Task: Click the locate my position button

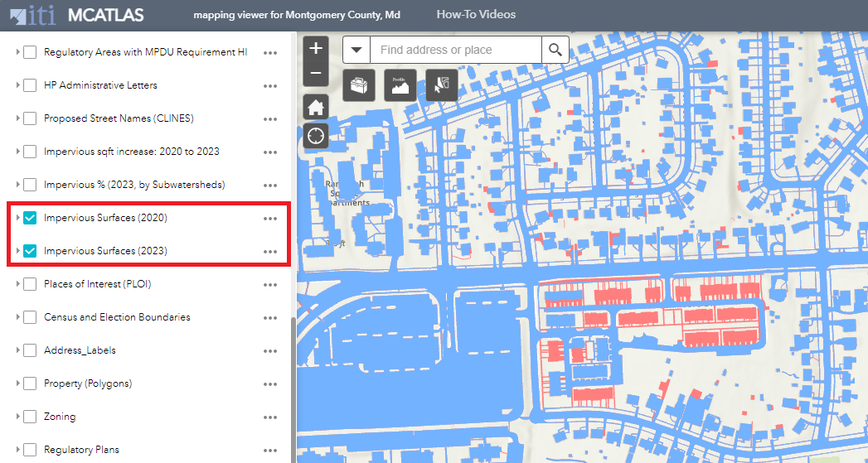Action: 316,135
